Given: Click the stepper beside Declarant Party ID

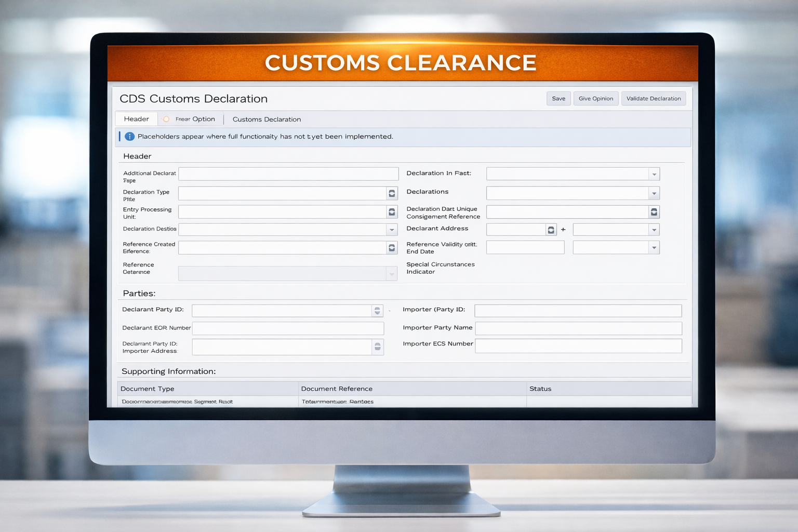Looking at the screenshot, I should tap(377, 310).
